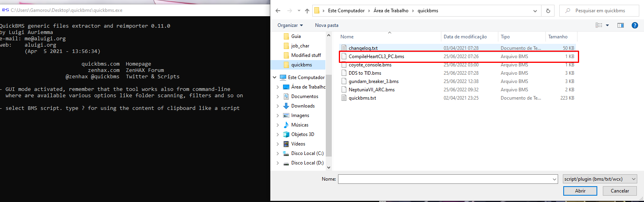Go forward with the right arrow
This screenshot has height=202, width=644.
click(x=290, y=11)
